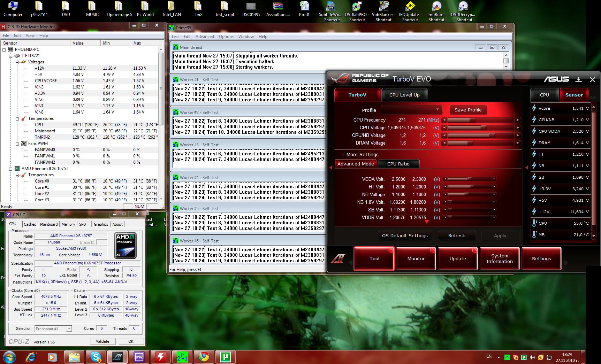601x364 pixels.
Task: Open Internet Explorer from the taskbar
Action: [31, 357]
